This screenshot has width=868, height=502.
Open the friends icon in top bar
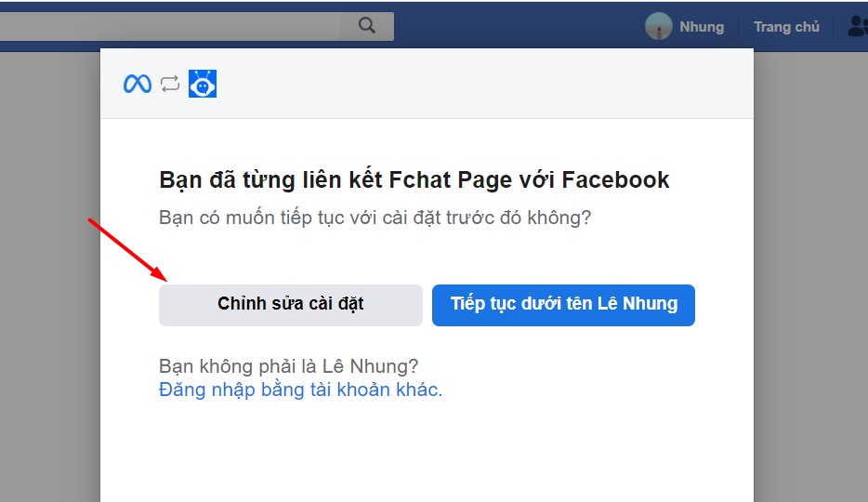click(x=856, y=27)
